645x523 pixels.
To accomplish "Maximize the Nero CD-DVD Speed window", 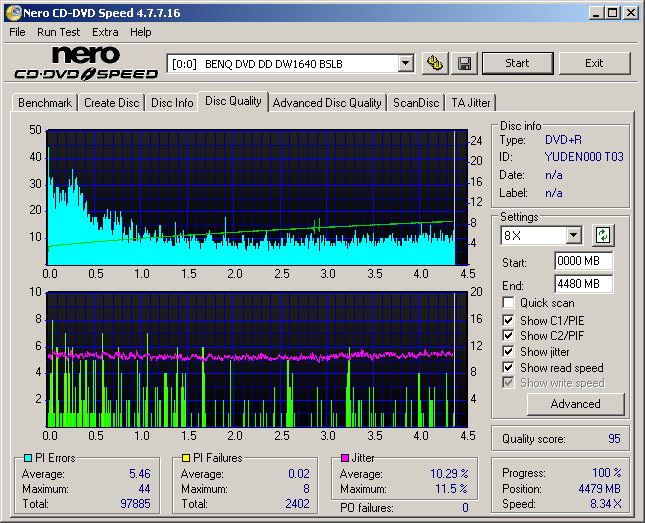I will pos(613,13).
